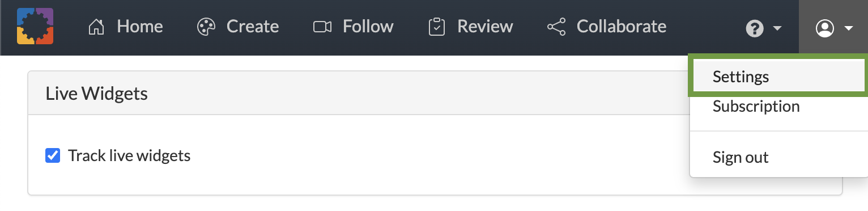Click the colorful puzzle gear app logo
868x211 pixels.
point(35,27)
